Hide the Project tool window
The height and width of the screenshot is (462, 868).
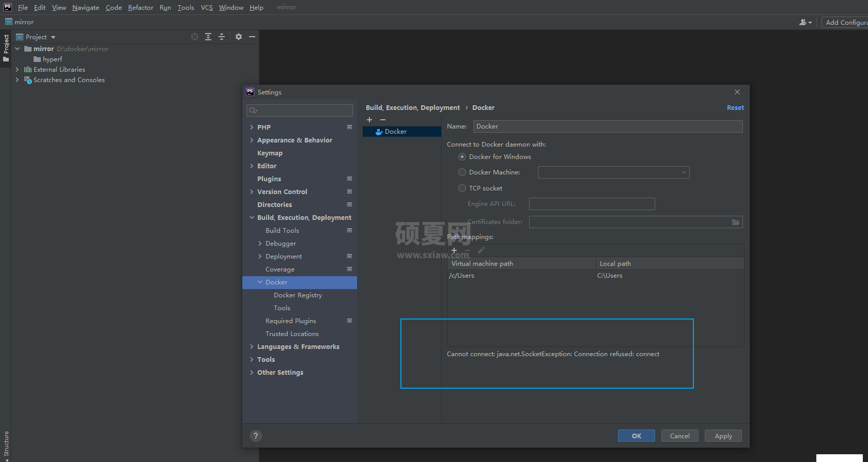coord(252,37)
